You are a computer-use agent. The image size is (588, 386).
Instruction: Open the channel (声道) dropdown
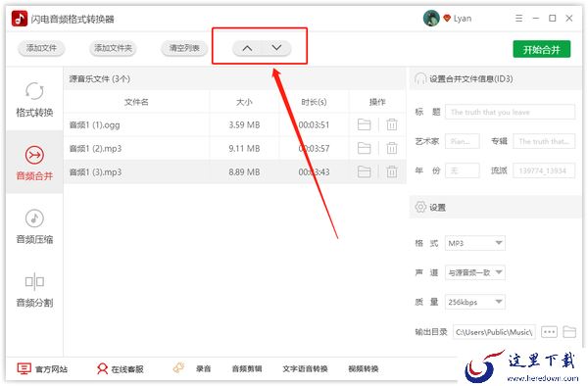pos(474,272)
